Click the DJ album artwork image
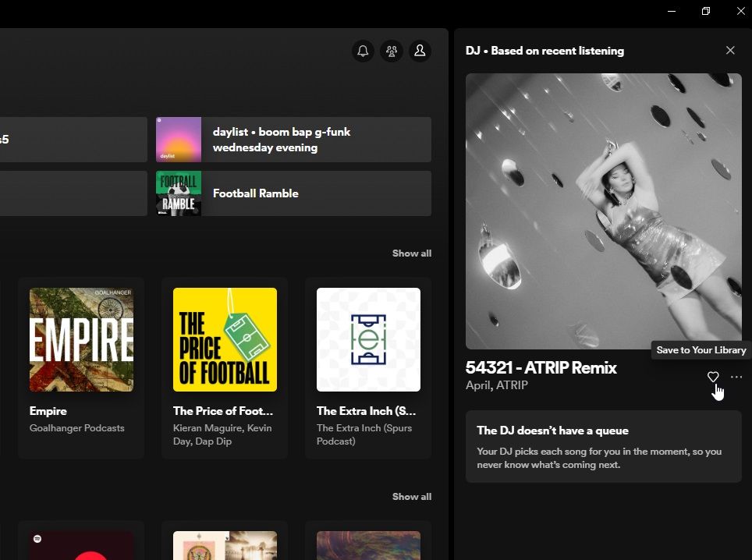 [x=603, y=211]
